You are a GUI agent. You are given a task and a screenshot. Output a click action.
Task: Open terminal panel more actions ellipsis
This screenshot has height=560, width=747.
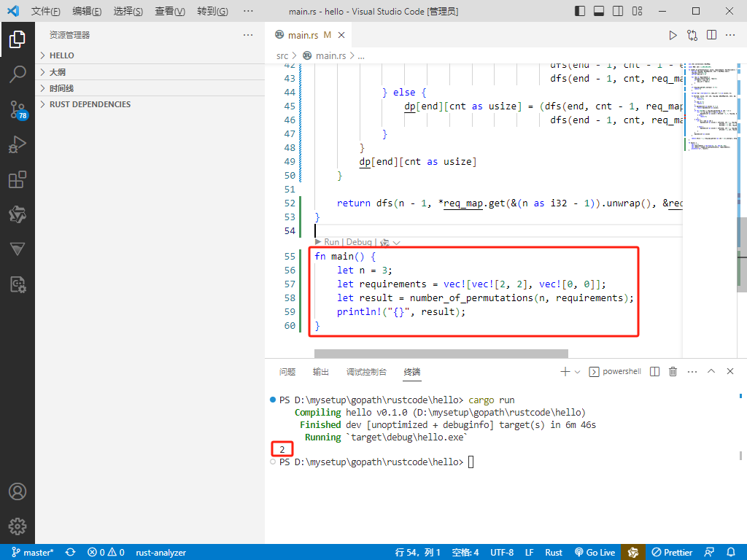692,371
